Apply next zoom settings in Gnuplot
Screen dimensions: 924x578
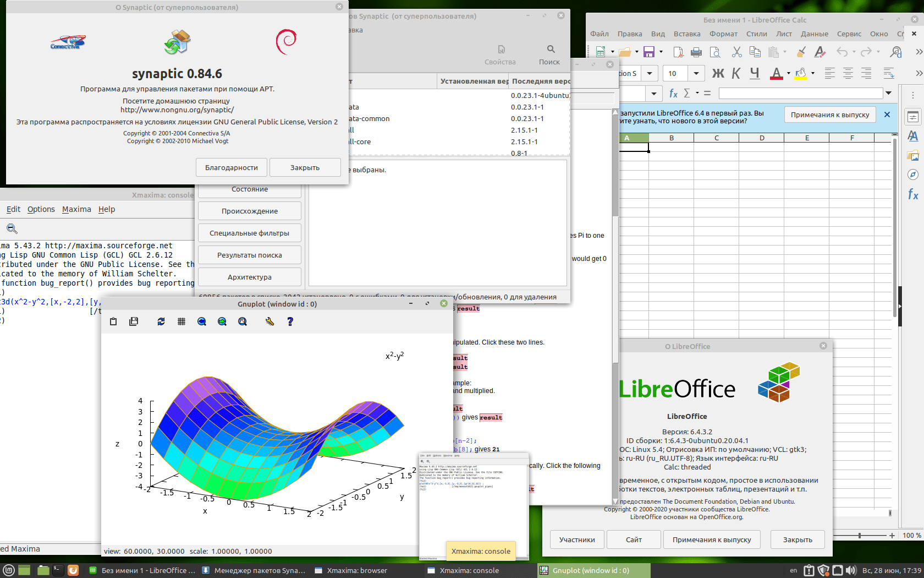point(222,321)
